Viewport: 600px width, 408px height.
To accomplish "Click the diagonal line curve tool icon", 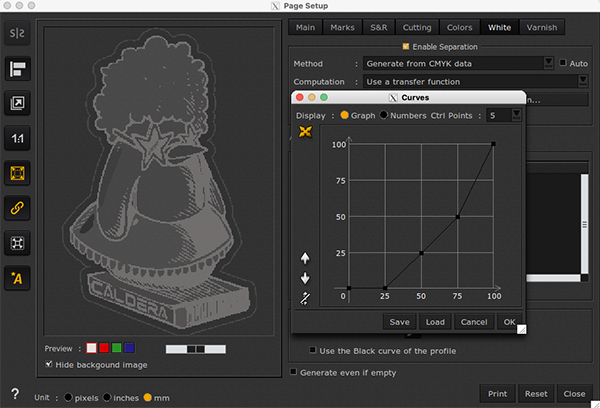I will pyautogui.click(x=305, y=298).
